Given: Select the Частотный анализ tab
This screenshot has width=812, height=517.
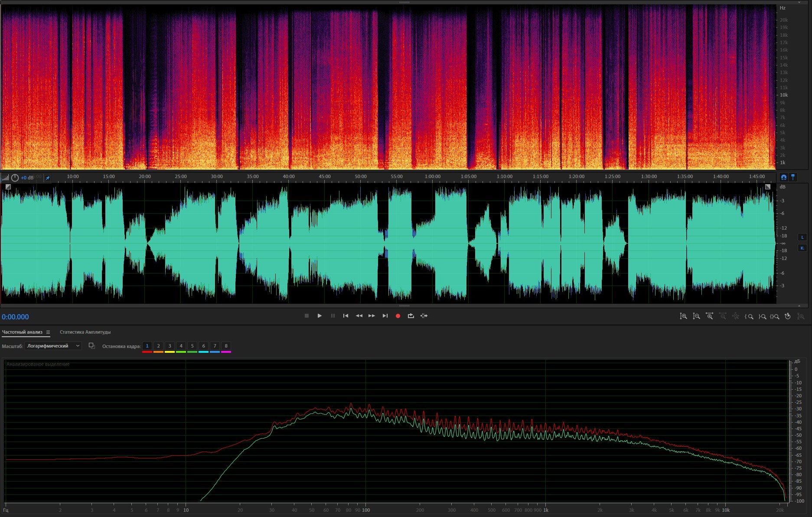Looking at the screenshot, I should point(22,332).
